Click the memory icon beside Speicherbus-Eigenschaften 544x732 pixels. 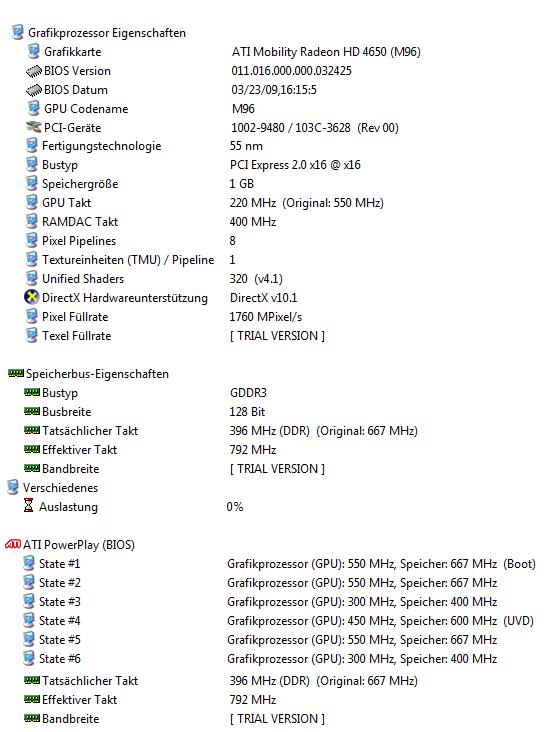[15, 373]
